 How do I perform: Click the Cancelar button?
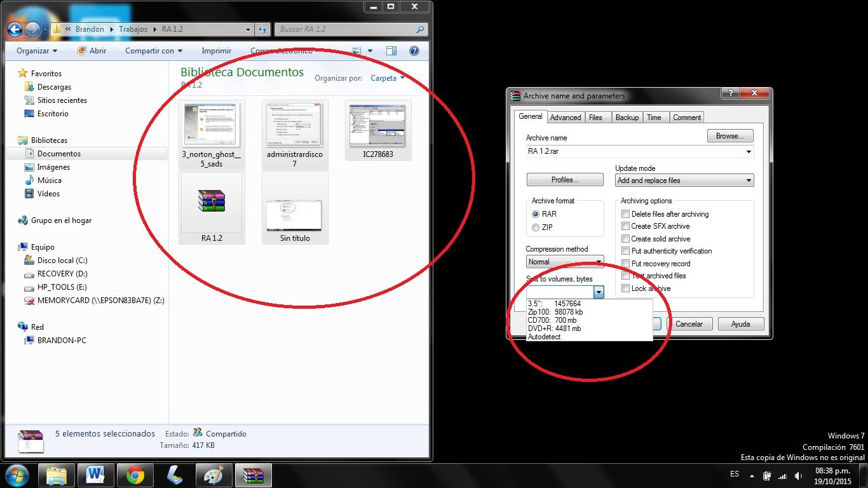point(689,324)
